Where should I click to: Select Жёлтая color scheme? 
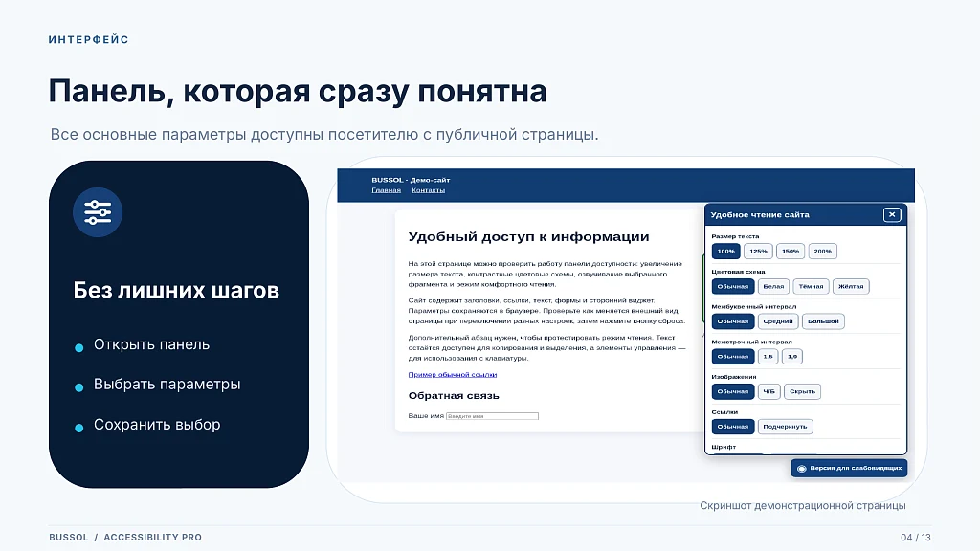(x=851, y=286)
